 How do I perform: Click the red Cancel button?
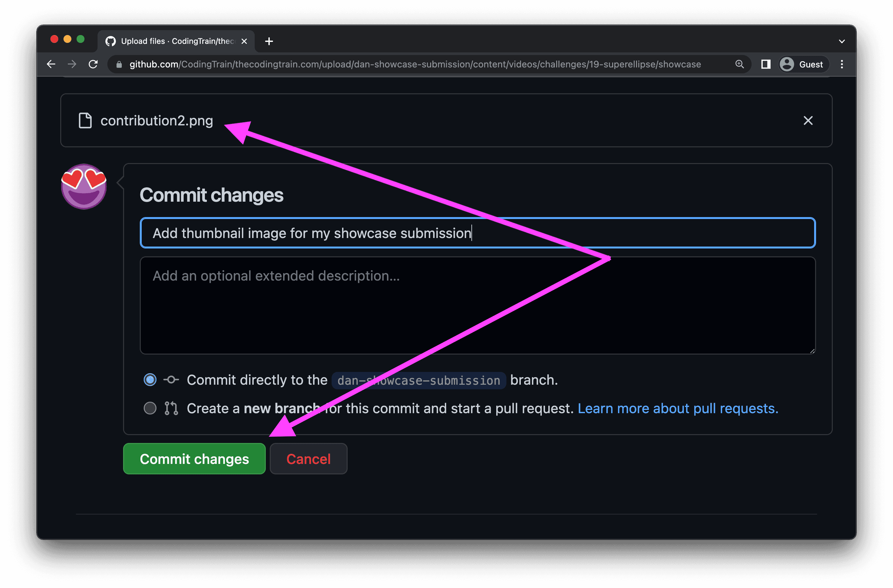tap(308, 459)
